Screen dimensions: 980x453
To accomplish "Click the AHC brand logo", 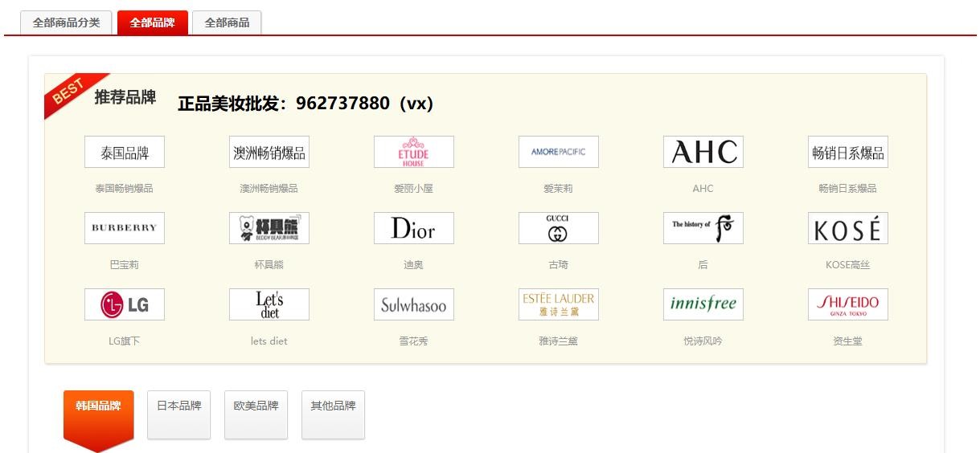I will pos(703,152).
